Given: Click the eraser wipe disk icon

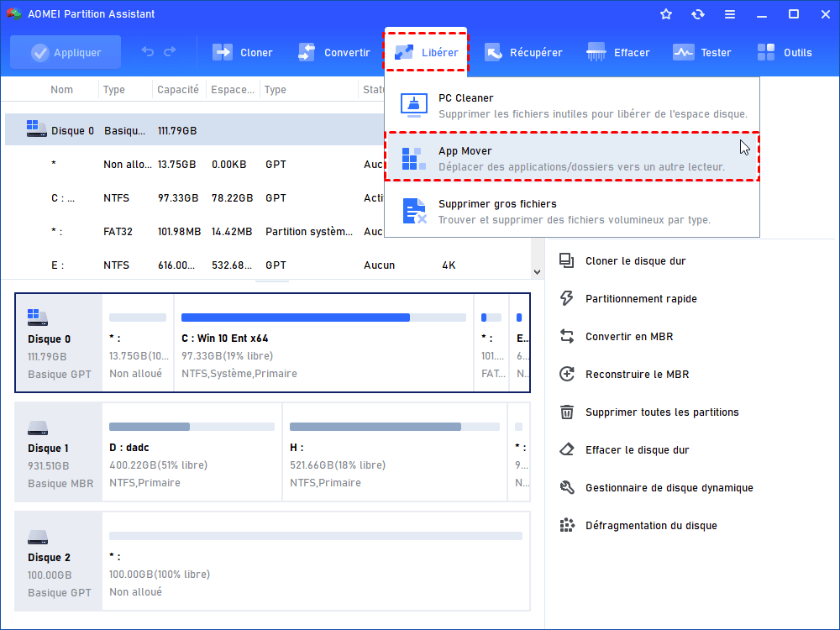Looking at the screenshot, I should (567, 449).
